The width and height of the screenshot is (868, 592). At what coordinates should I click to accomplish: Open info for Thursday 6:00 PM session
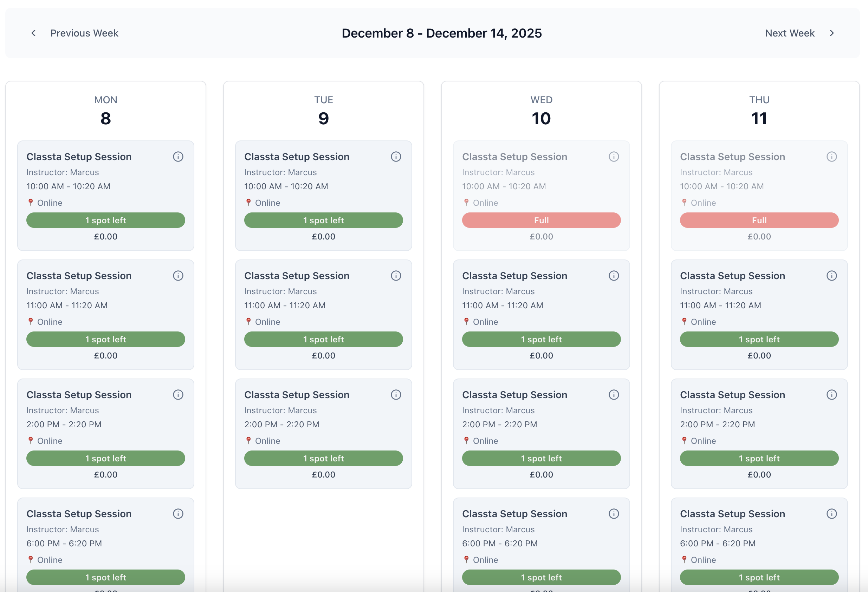pyautogui.click(x=832, y=514)
